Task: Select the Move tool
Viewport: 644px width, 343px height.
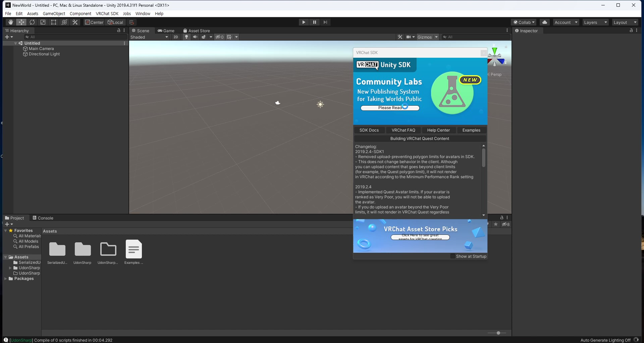Action: (x=21, y=22)
